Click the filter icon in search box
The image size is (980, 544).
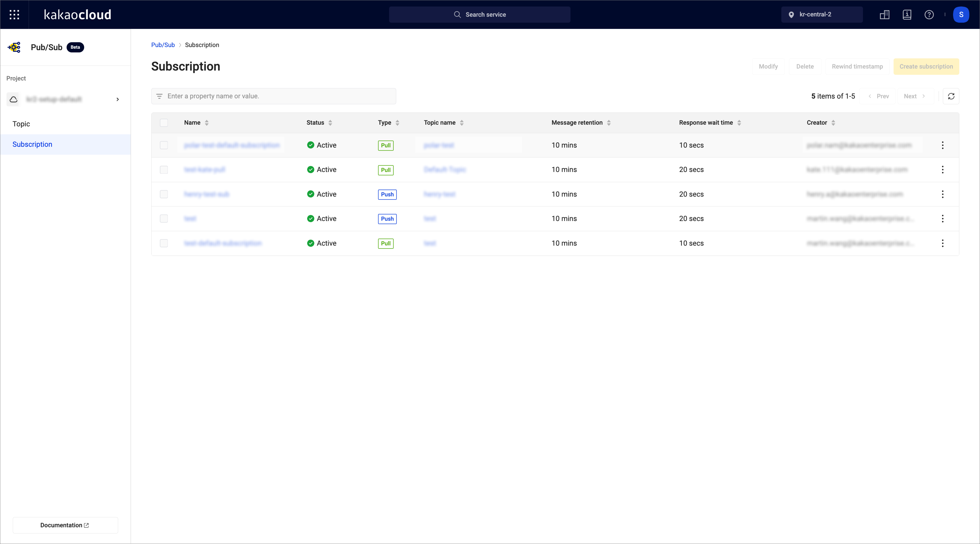(x=159, y=96)
